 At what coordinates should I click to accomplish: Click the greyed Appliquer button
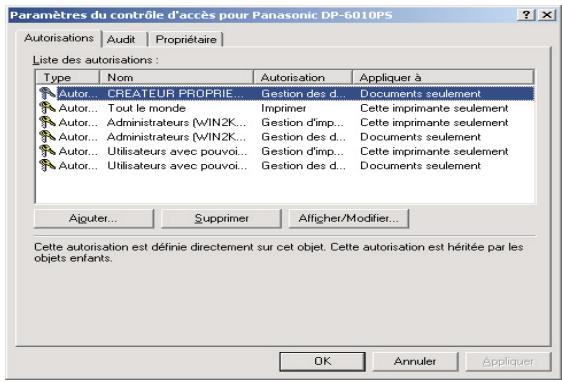[x=508, y=361]
